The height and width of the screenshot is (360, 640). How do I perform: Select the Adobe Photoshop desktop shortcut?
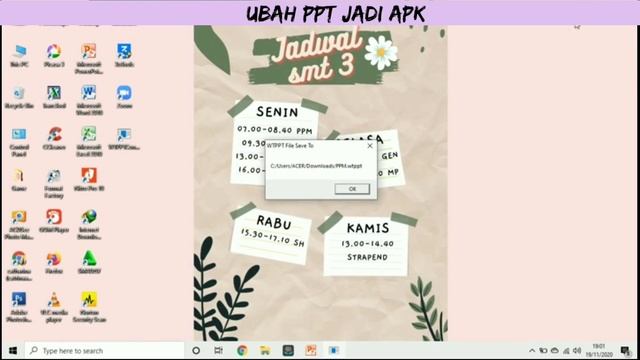[x=19, y=307]
